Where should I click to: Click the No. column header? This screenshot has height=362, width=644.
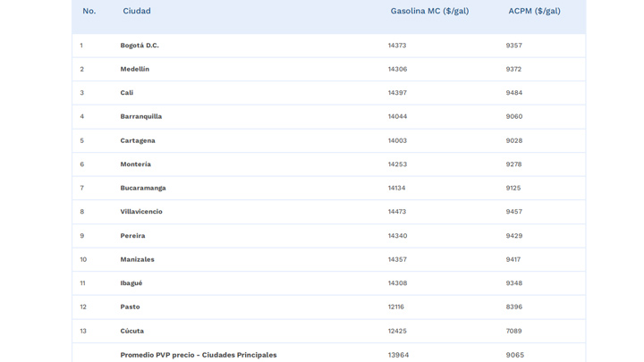(89, 11)
